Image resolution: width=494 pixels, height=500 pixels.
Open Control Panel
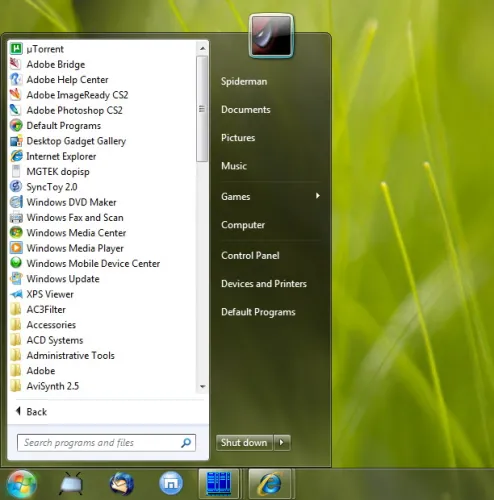[250, 256]
